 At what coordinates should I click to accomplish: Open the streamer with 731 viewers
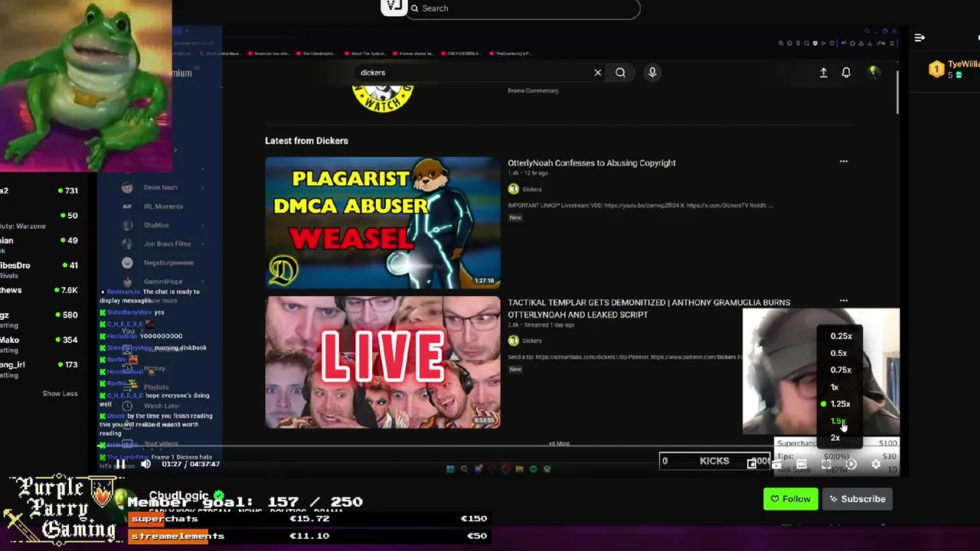pyautogui.click(x=39, y=191)
